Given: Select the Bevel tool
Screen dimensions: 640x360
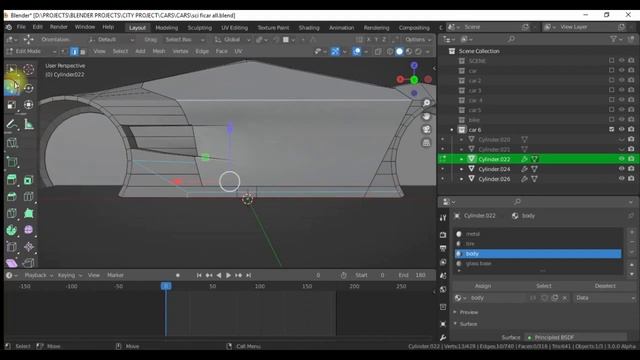Looking at the screenshot, I should [11, 196].
